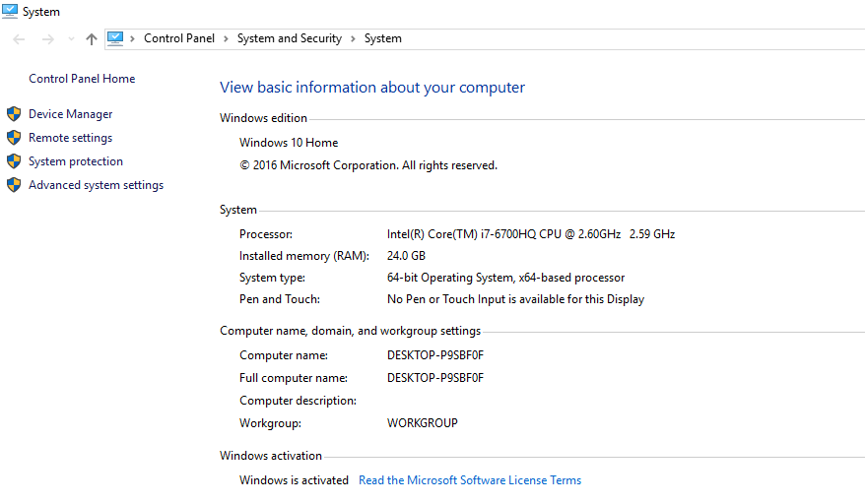This screenshot has height=504, width=865.
Task: Click the computer icon in address bar
Action: [x=115, y=38]
